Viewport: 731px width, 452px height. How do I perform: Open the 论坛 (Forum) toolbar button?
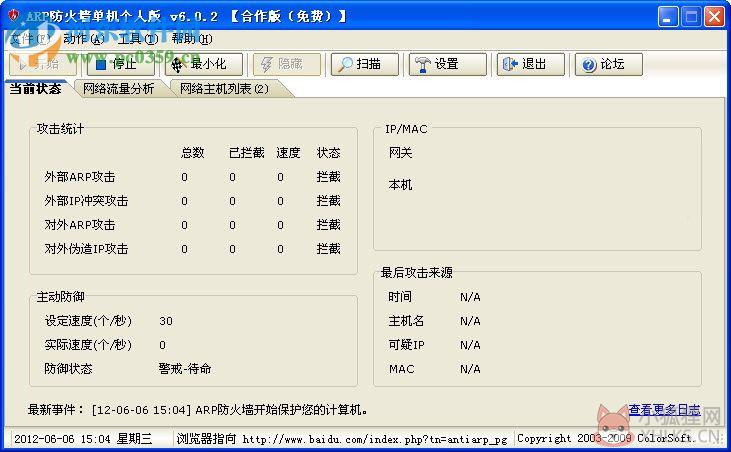[x=609, y=64]
